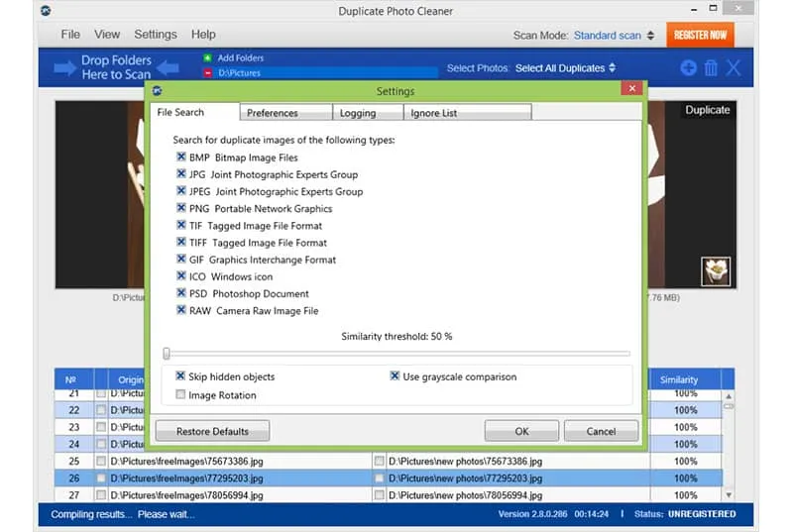
Task: Open the View menu
Action: (x=107, y=35)
